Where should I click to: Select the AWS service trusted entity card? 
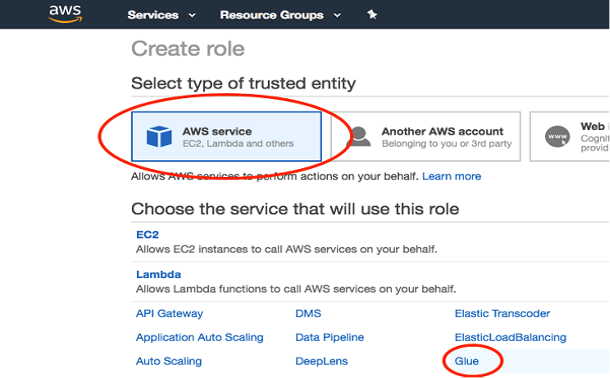pos(226,136)
